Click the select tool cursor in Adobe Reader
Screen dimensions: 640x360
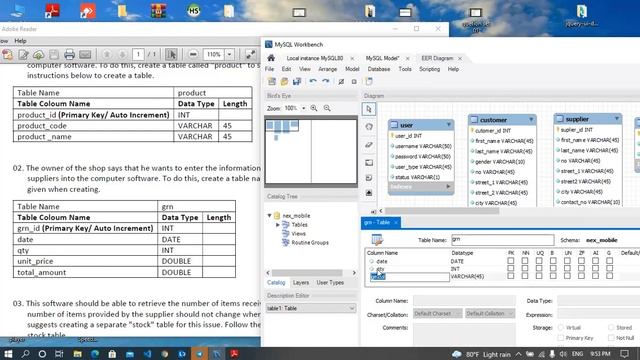(171, 54)
